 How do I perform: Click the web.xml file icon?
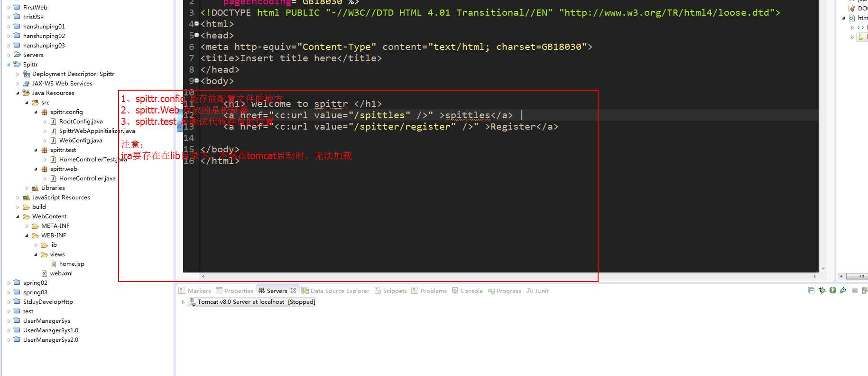[44, 273]
